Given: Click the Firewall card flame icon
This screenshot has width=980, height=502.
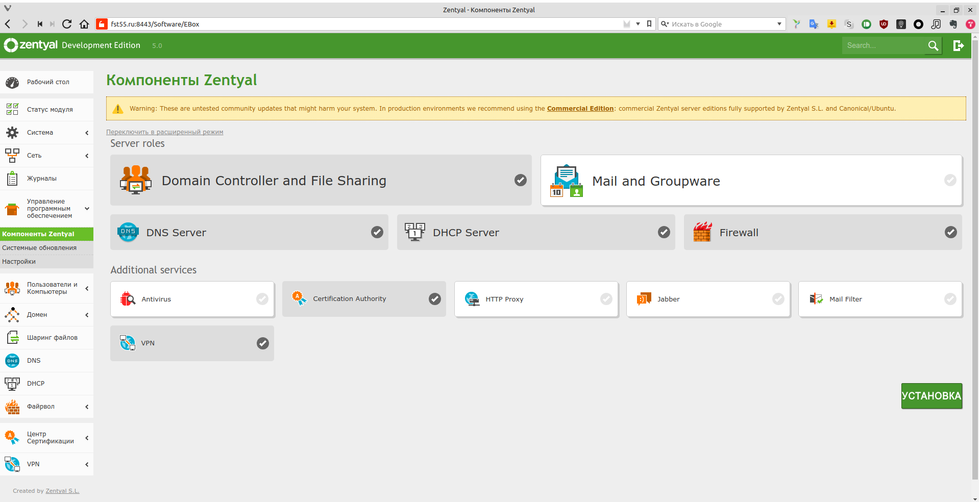Looking at the screenshot, I should click(703, 232).
